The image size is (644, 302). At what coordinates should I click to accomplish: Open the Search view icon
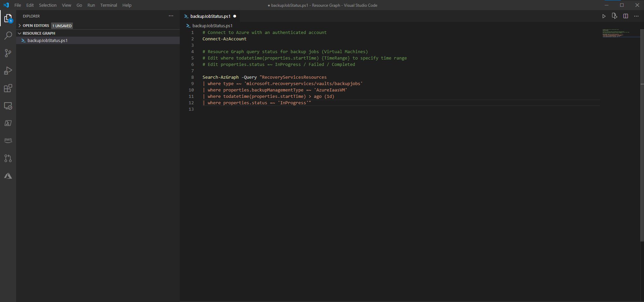(x=8, y=35)
